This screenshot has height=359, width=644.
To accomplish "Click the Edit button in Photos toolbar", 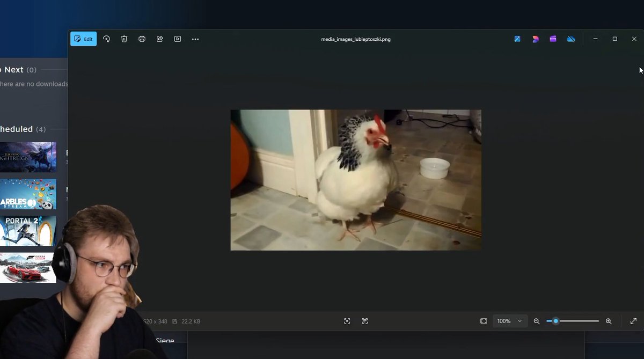I will 83,39.
